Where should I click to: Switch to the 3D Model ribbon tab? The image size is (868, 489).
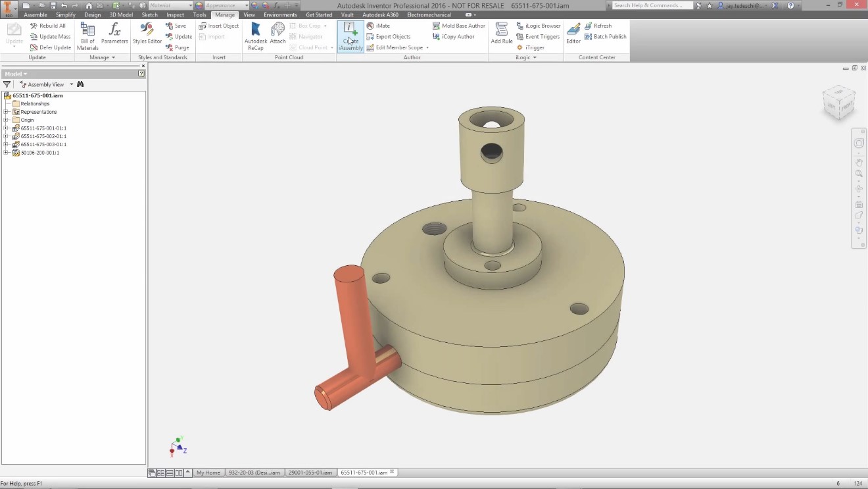pyautogui.click(x=121, y=14)
